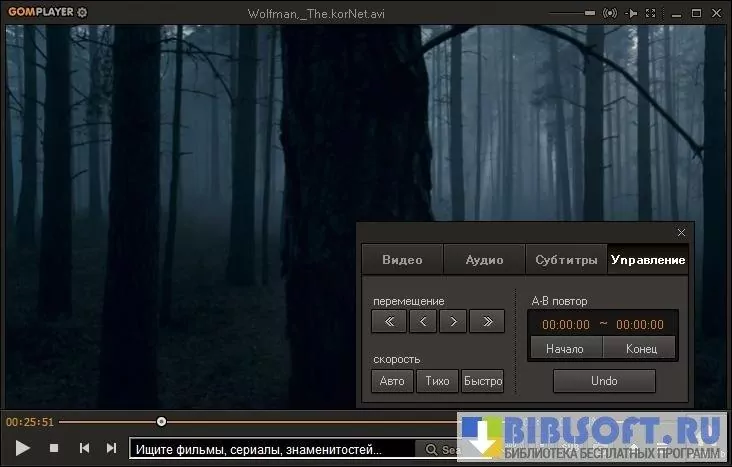Viewport: 732px width, 467px height.
Task: Stop video playback
Action: [x=54, y=449]
